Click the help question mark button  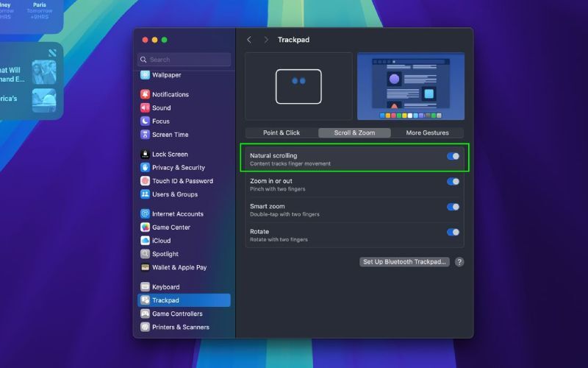pyautogui.click(x=459, y=262)
